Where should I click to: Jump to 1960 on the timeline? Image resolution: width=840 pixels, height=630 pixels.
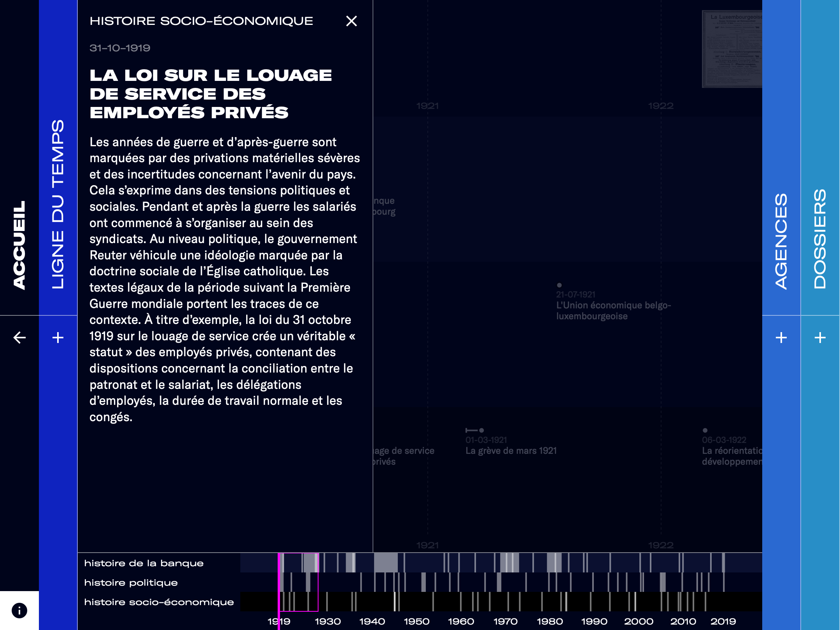461,621
